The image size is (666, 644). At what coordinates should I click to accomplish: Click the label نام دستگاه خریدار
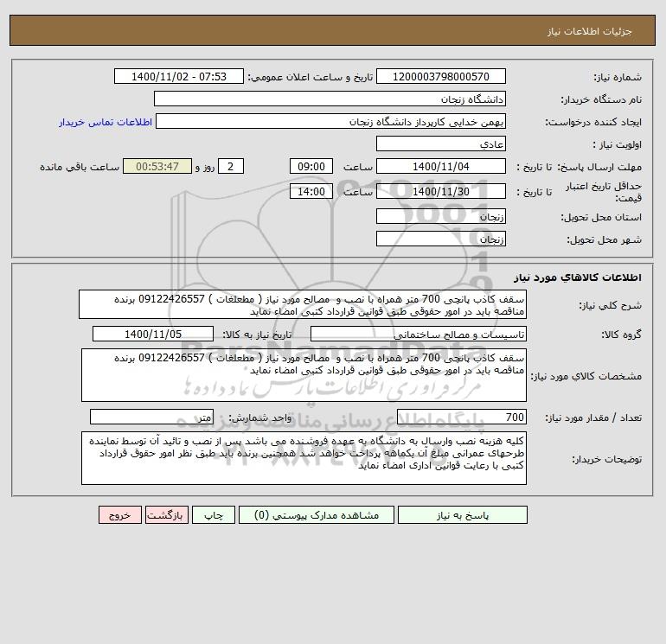(601, 99)
